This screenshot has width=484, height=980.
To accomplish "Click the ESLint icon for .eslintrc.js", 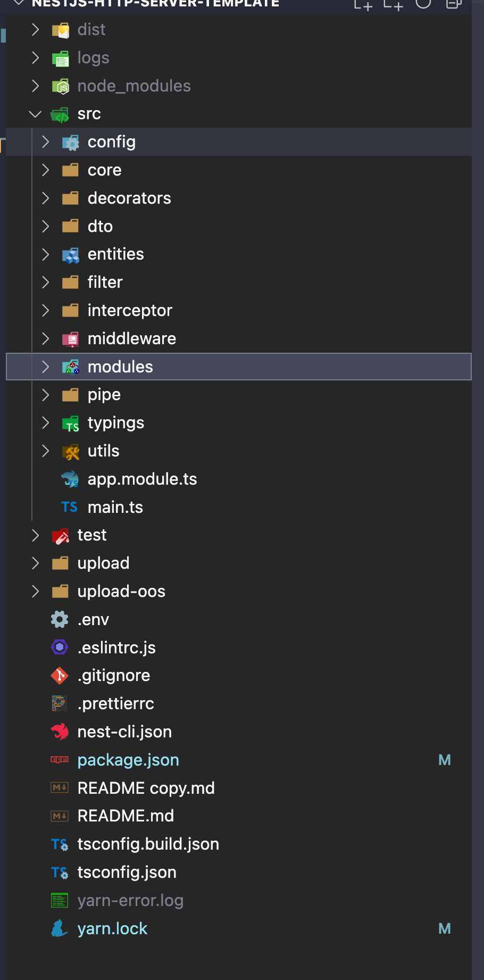I will click(60, 647).
